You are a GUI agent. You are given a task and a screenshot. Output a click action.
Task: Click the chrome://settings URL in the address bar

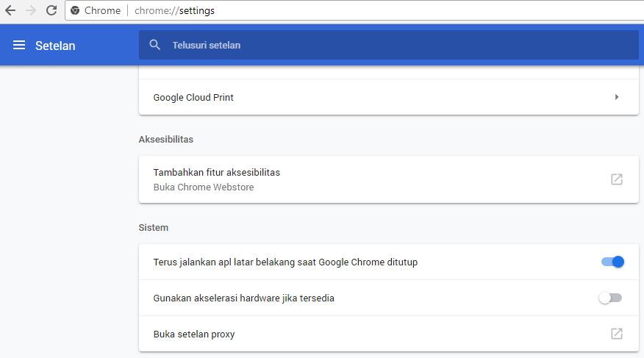tap(174, 11)
